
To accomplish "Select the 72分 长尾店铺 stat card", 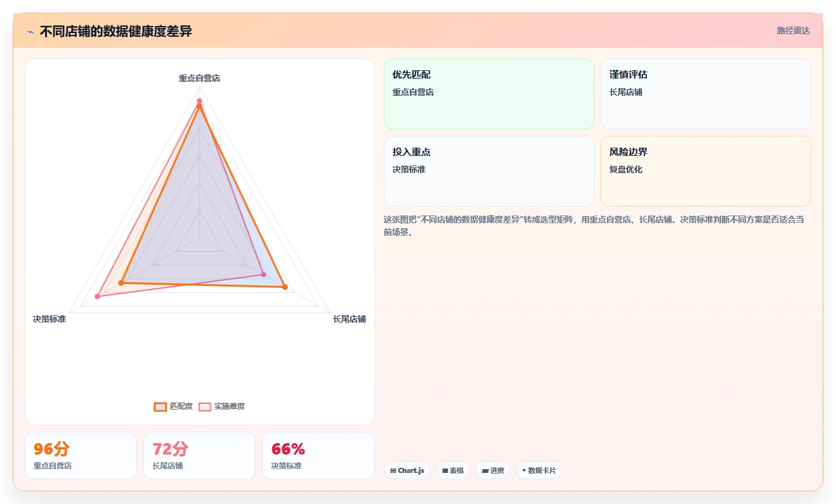I will (x=199, y=456).
